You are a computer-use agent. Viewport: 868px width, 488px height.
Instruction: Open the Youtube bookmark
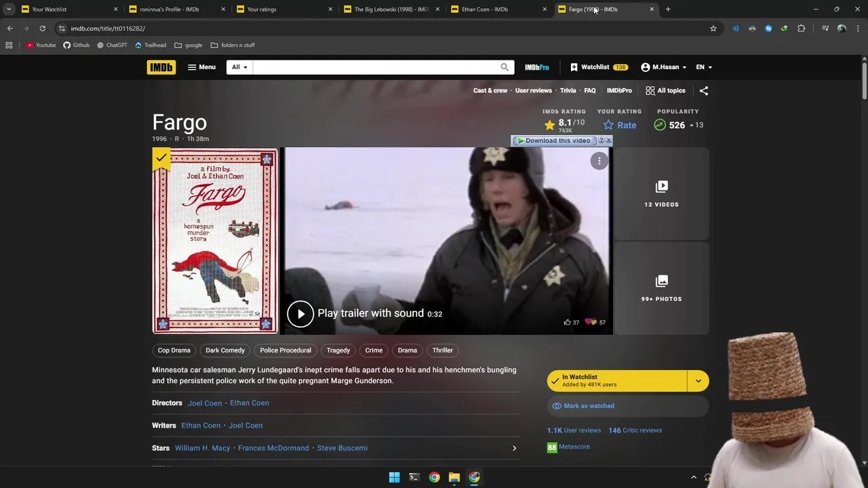pyautogui.click(x=41, y=45)
